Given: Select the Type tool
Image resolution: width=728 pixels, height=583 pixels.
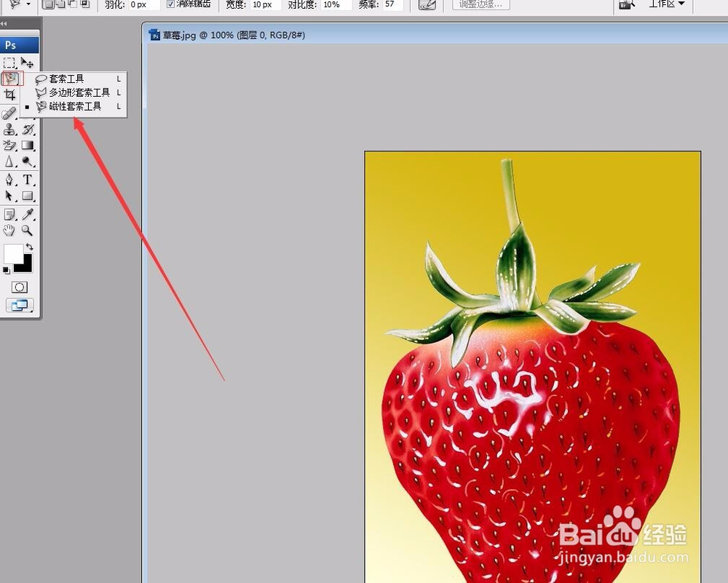Looking at the screenshot, I should point(28,180).
